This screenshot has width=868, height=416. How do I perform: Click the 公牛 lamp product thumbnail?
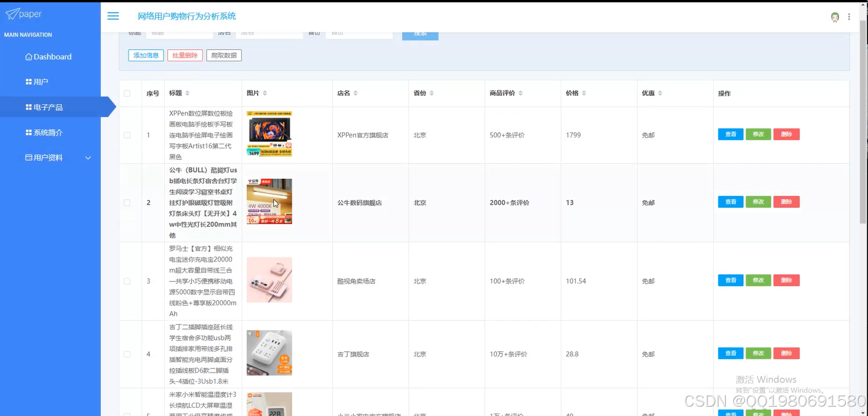pos(269,201)
